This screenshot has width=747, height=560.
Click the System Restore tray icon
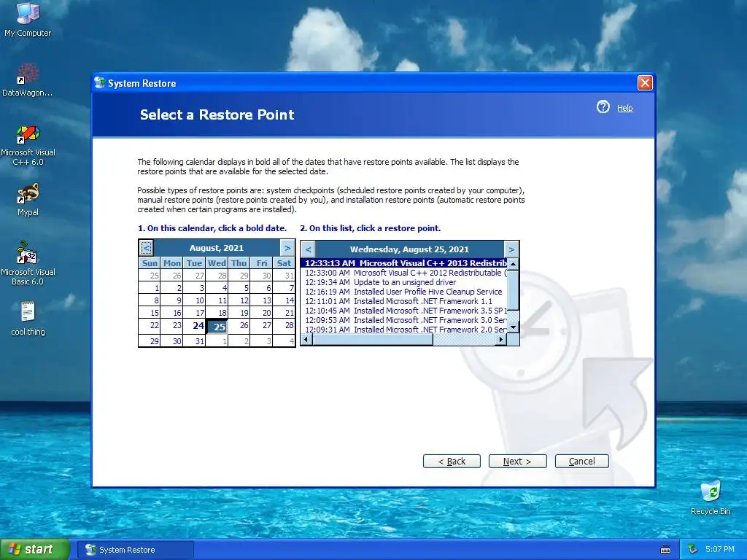click(x=692, y=550)
